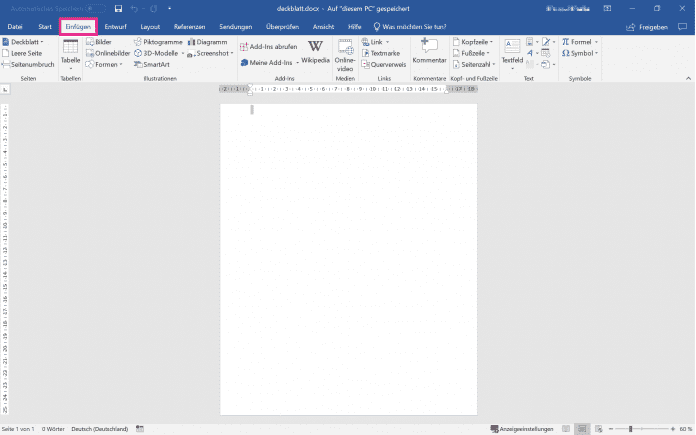Add a Kommentar to the document
The height and width of the screenshot is (435, 696).
pyautogui.click(x=429, y=52)
